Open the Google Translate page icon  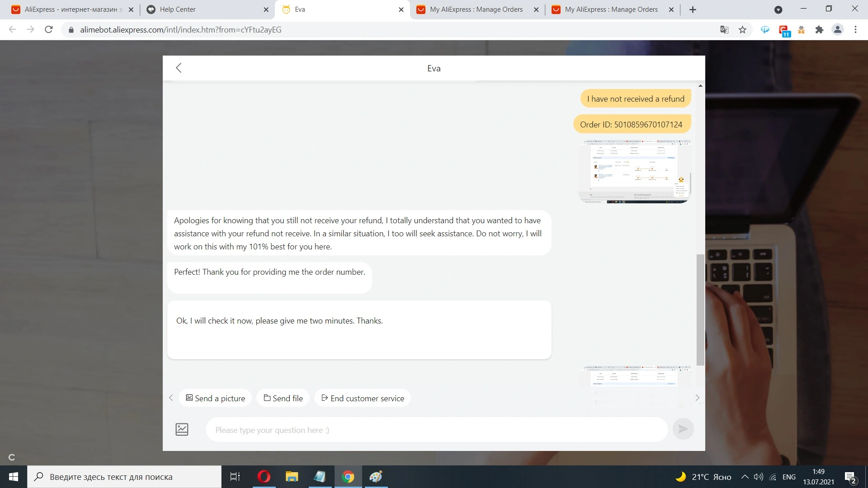(724, 30)
